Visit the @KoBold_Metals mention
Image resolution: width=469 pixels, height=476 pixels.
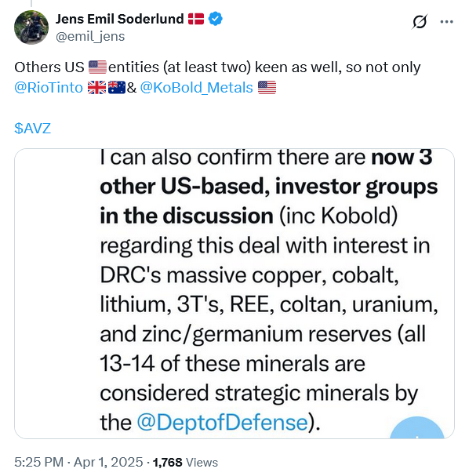196,88
